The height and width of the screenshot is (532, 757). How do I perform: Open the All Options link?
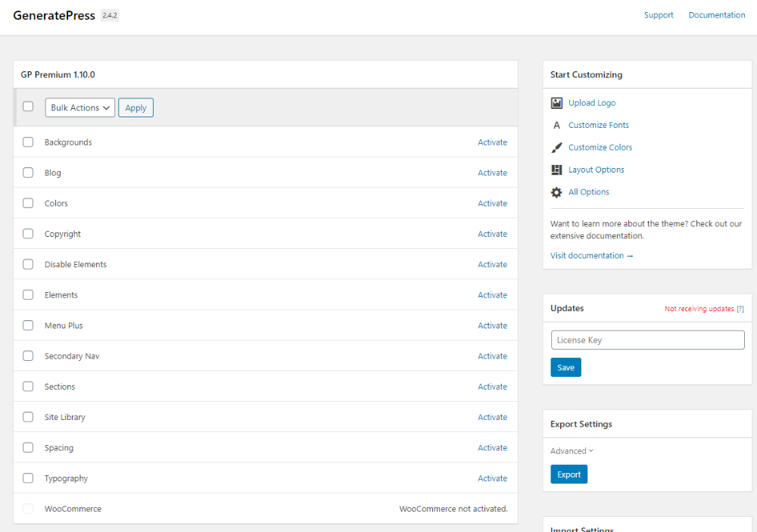tap(588, 191)
